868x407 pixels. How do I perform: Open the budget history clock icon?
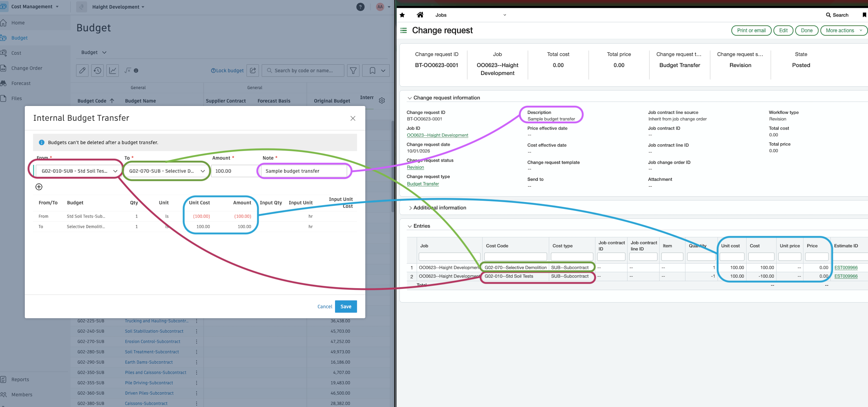tap(97, 70)
